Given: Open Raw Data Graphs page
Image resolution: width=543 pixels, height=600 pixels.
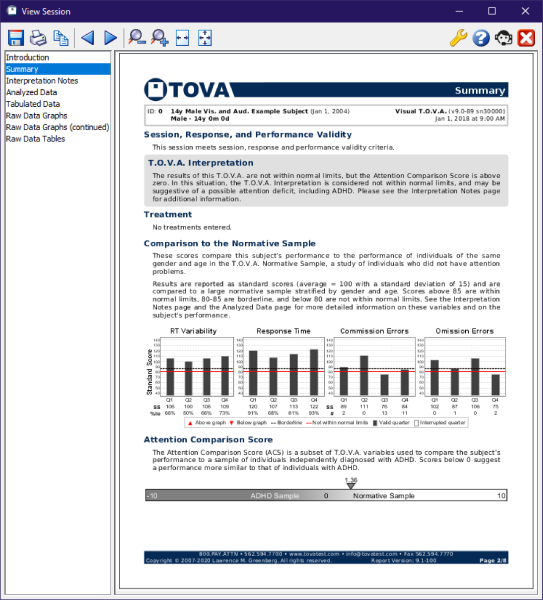Looking at the screenshot, I should coord(58,116).
